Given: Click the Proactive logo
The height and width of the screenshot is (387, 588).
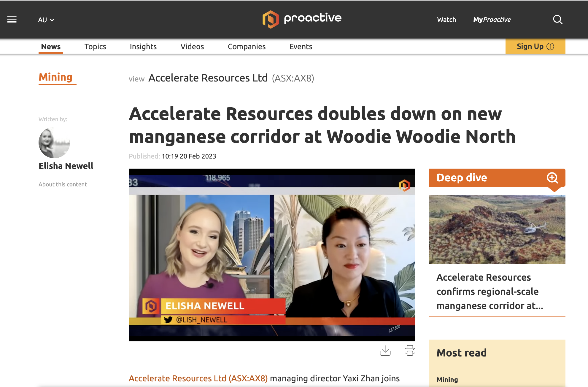Looking at the screenshot, I should (x=302, y=19).
